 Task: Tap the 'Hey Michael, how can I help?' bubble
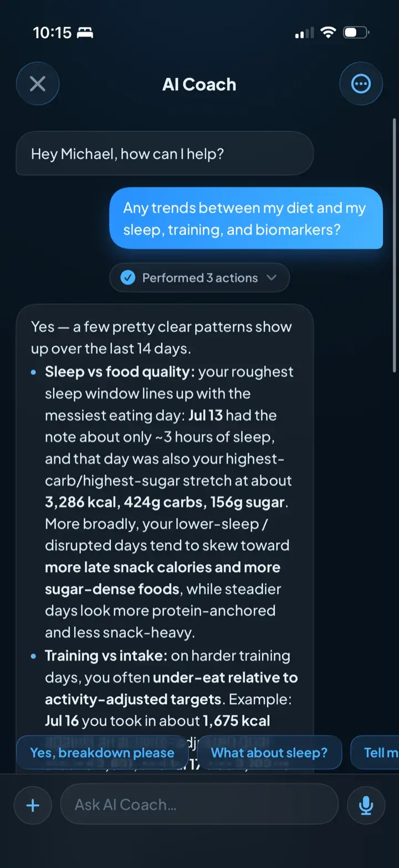point(165,154)
